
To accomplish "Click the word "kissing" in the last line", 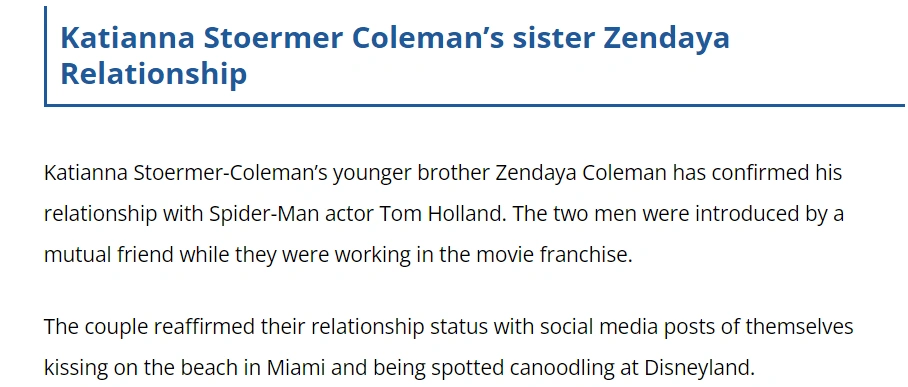I will click(x=75, y=367).
